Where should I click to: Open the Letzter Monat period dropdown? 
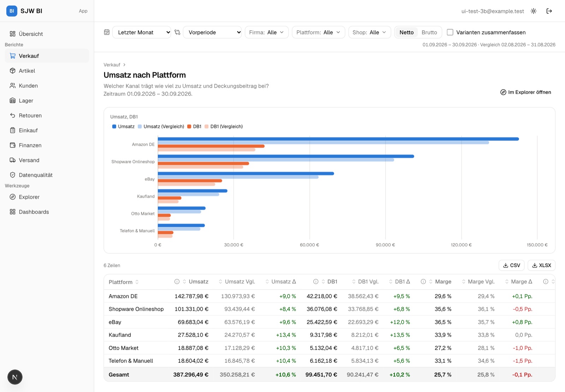pos(142,32)
